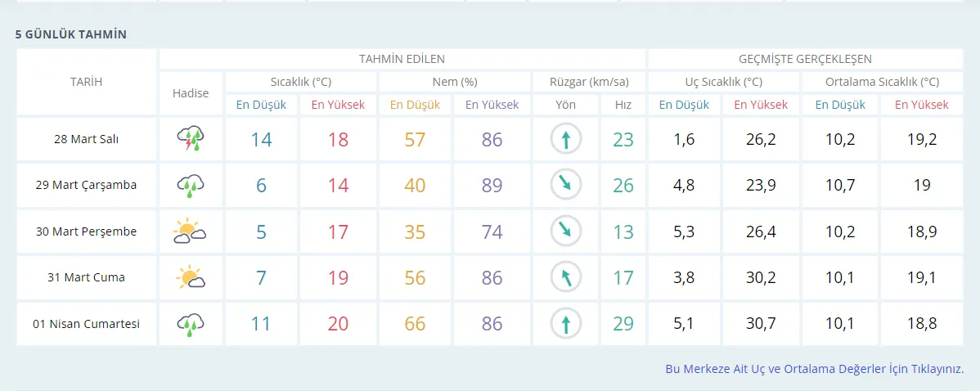This screenshot has width=980, height=391.
Task: Click the 'GEÇMİŞTE GERÇEKLEŞEN' header
Action: 805,59
